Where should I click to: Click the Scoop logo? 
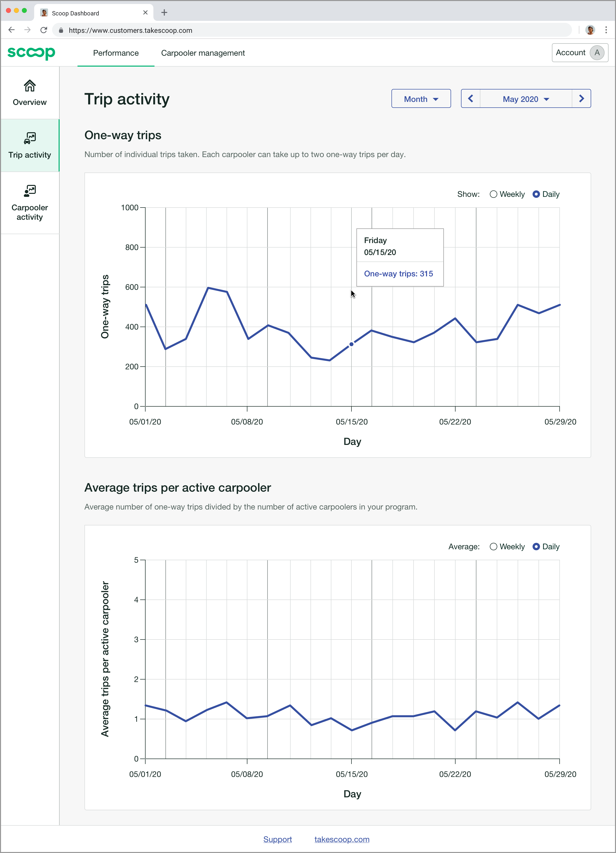tap(31, 53)
